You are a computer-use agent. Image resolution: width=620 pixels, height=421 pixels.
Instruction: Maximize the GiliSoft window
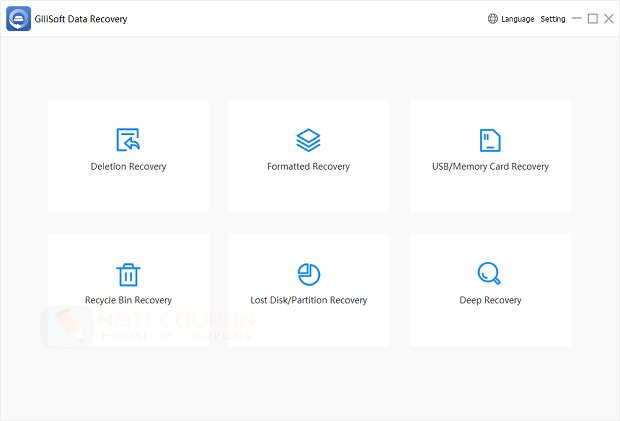tap(592, 19)
